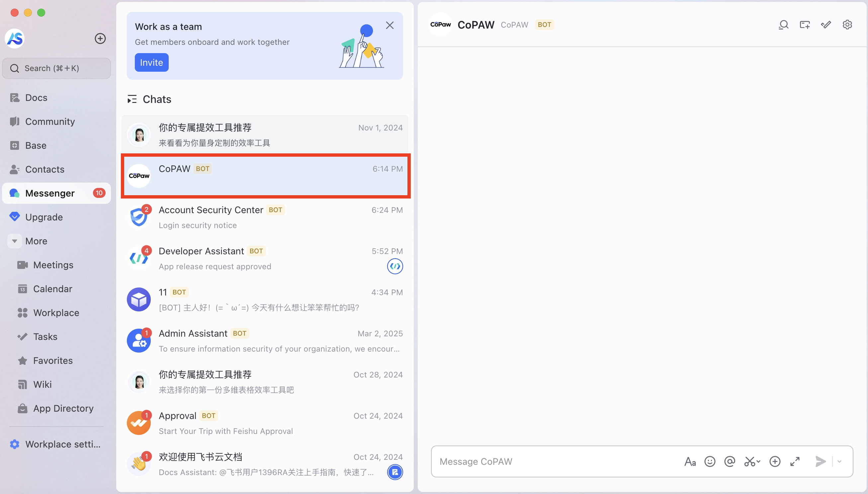868x494 pixels.
Task: Open tasks icon in CoPAW chat header
Action: tap(826, 25)
